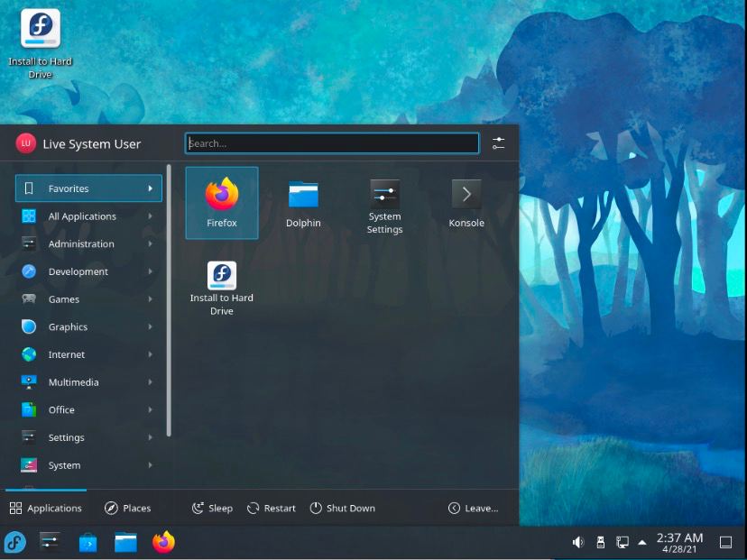Expand the Favorites category arrow
Screen dimensions: 747x560
pos(150,188)
